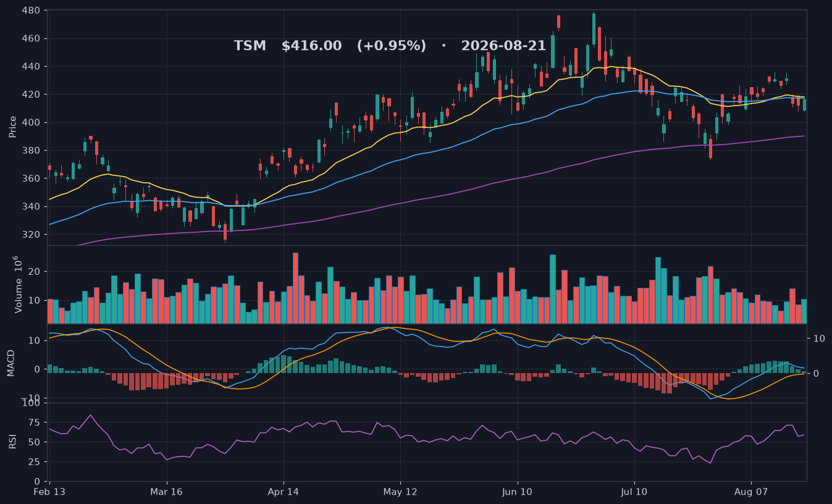The height and width of the screenshot is (504, 832).
Task: Click the 0 tick on right MACD axis
Action: pos(816,374)
